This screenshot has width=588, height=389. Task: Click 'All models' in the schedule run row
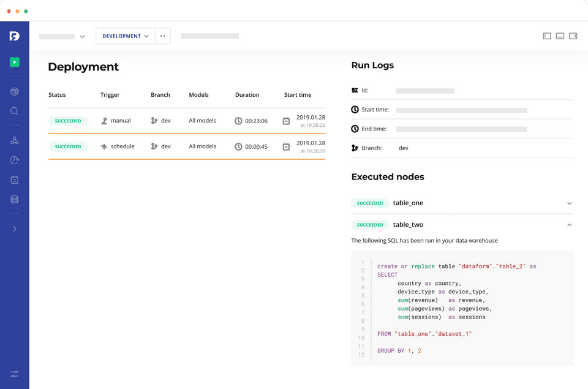click(203, 146)
